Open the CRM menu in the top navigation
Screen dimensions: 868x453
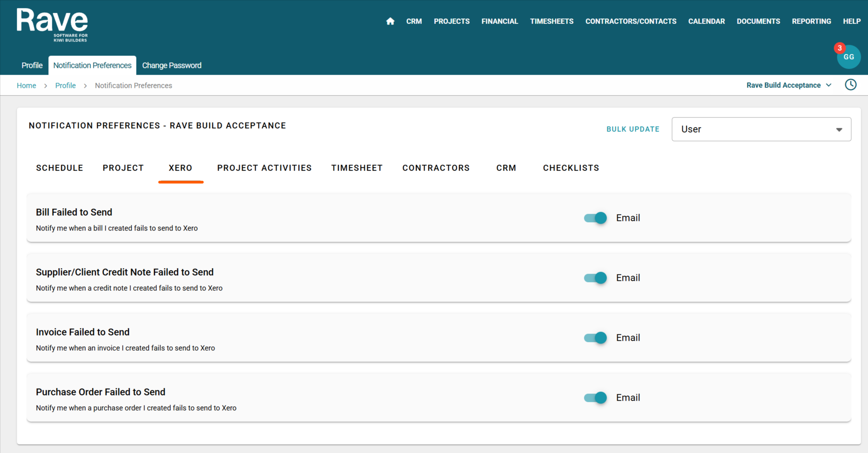coord(414,21)
